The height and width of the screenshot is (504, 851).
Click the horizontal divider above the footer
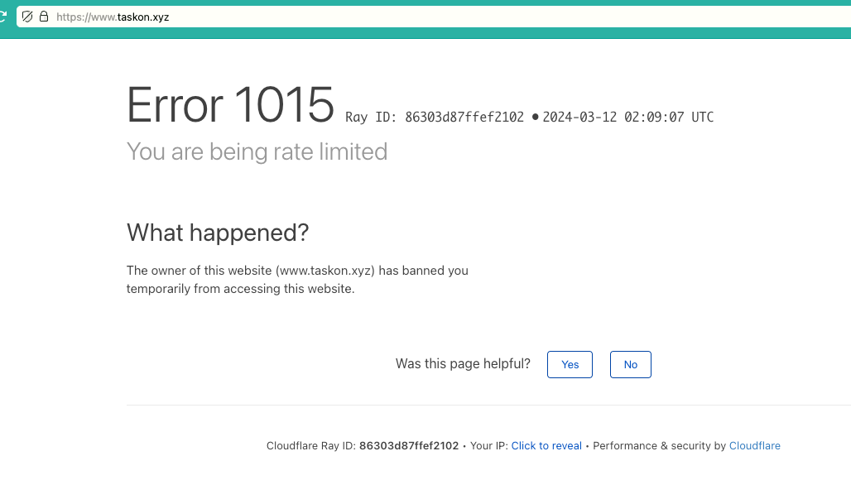488,406
